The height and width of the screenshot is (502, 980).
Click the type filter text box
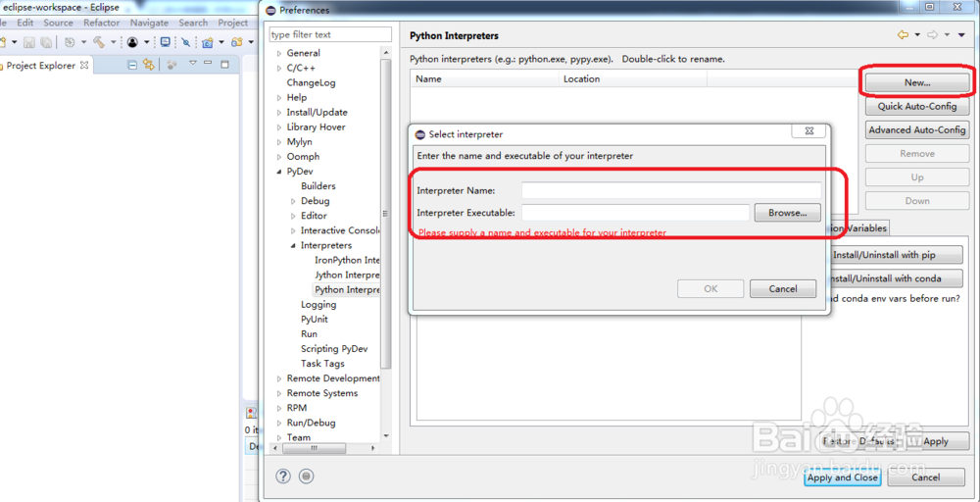[x=330, y=34]
